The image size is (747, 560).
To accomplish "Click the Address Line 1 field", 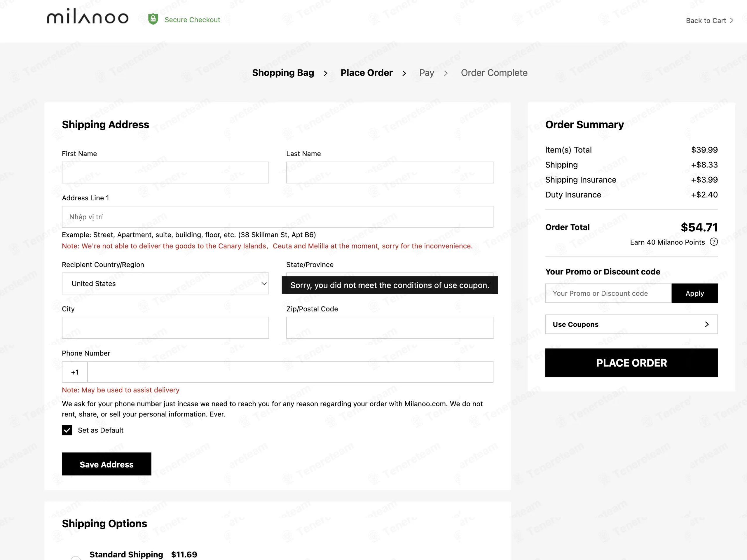I will (277, 217).
